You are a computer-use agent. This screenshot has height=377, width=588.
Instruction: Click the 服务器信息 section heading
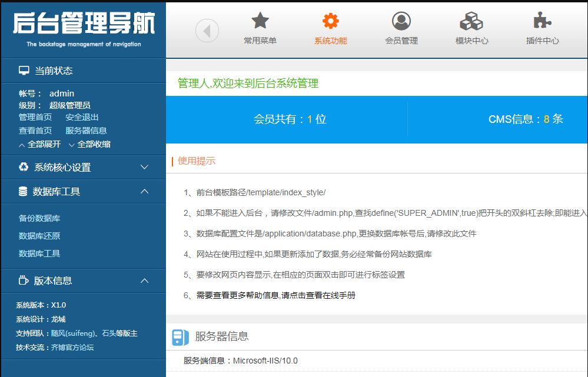tap(222, 336)
